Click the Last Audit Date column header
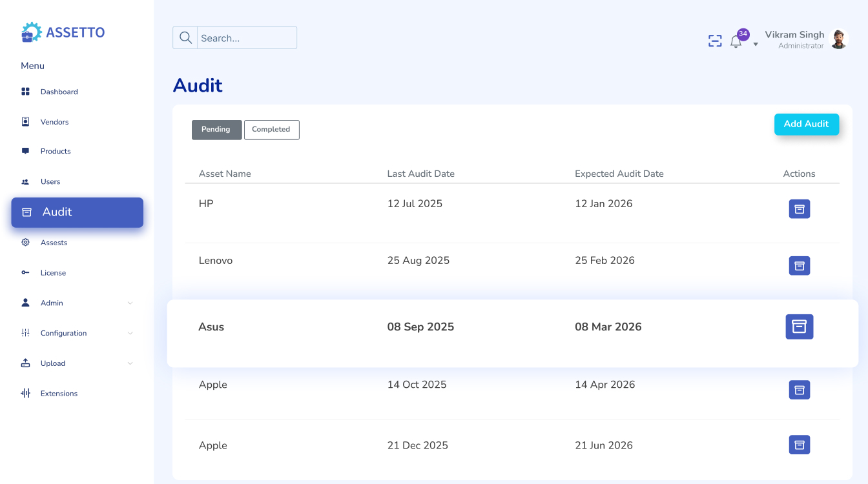 point(421,174)
